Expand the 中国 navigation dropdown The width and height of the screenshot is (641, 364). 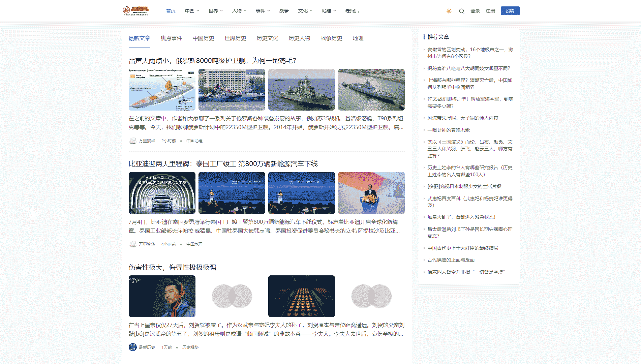click(192, 11)
